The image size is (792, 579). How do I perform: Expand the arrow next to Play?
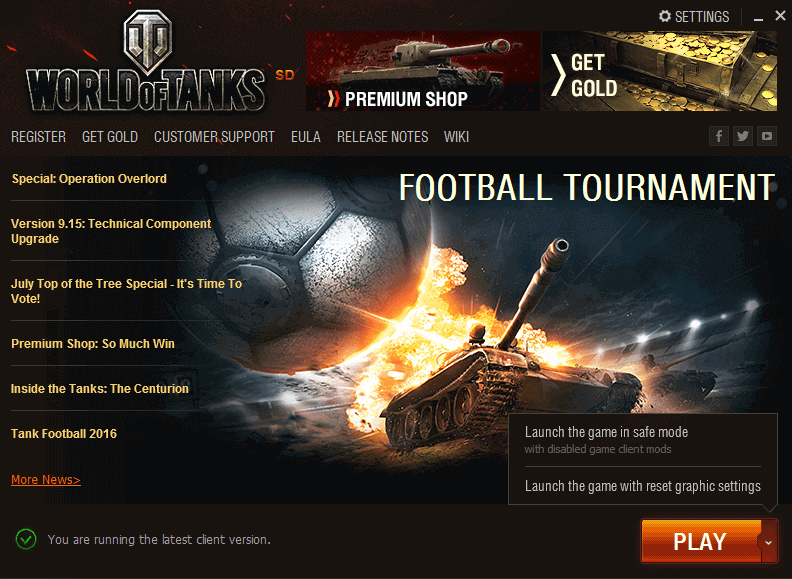click(768, 542)
